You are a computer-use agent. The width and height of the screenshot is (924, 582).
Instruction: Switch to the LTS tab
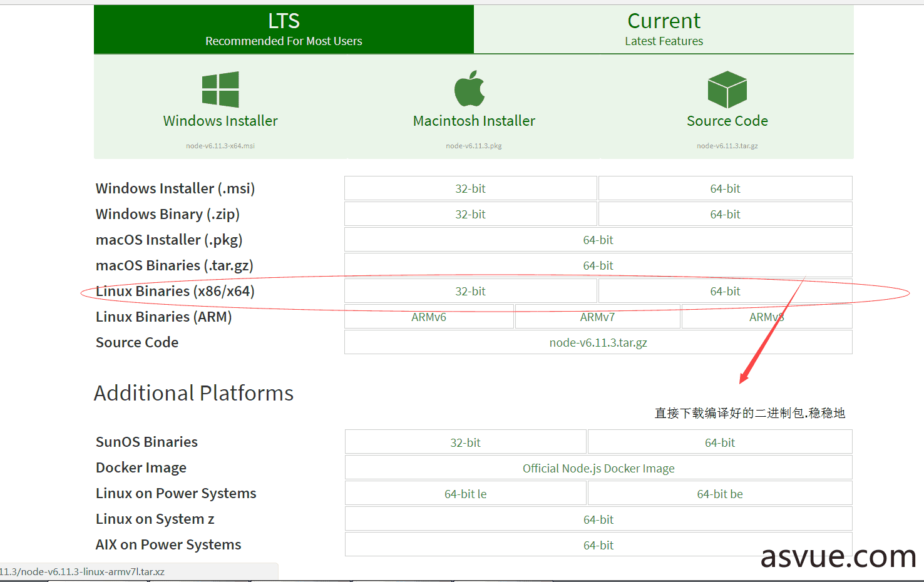coord(284,29)
